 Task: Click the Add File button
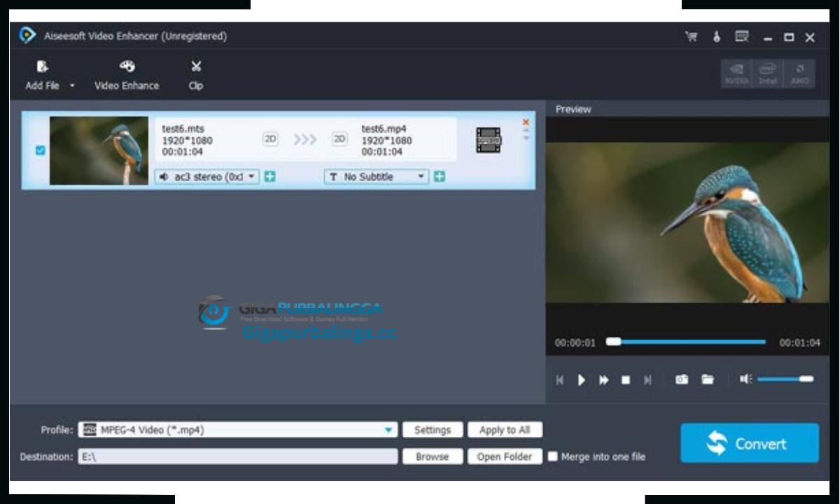(43, 76)
